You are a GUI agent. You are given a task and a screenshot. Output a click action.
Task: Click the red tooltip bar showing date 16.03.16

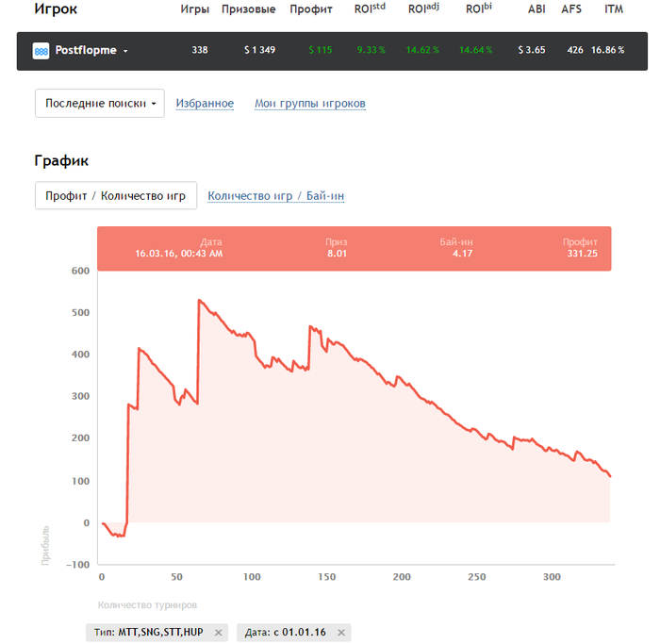pos(354,248)
